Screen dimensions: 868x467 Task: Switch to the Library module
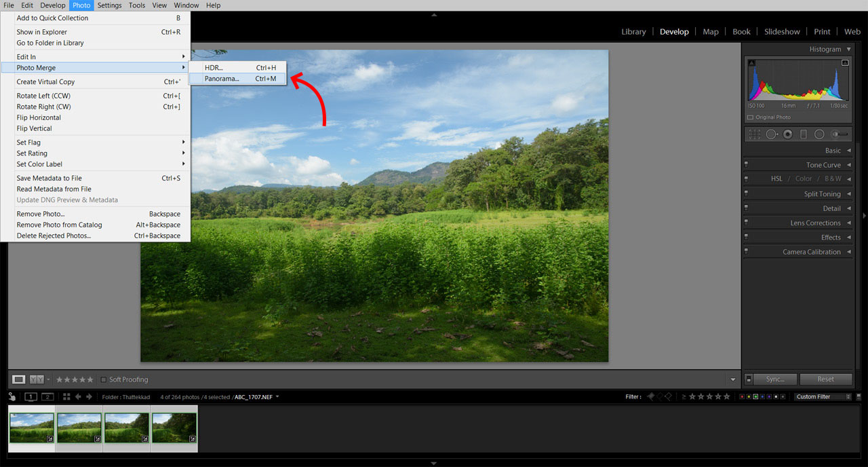(633, 31)
